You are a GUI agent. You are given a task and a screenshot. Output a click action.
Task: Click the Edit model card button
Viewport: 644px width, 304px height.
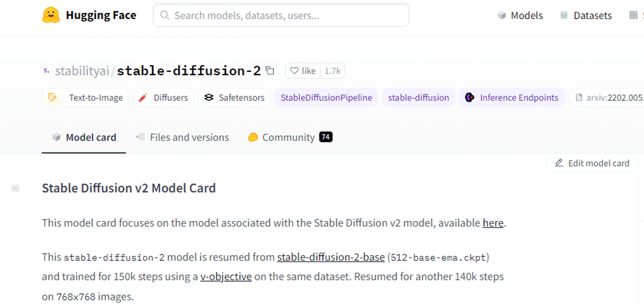(x=592, y=163)
